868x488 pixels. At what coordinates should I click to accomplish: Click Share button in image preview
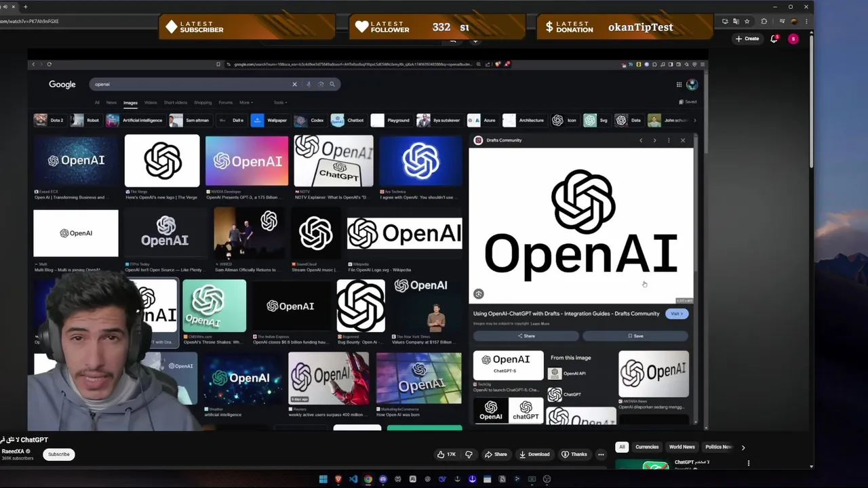[526, 336]
